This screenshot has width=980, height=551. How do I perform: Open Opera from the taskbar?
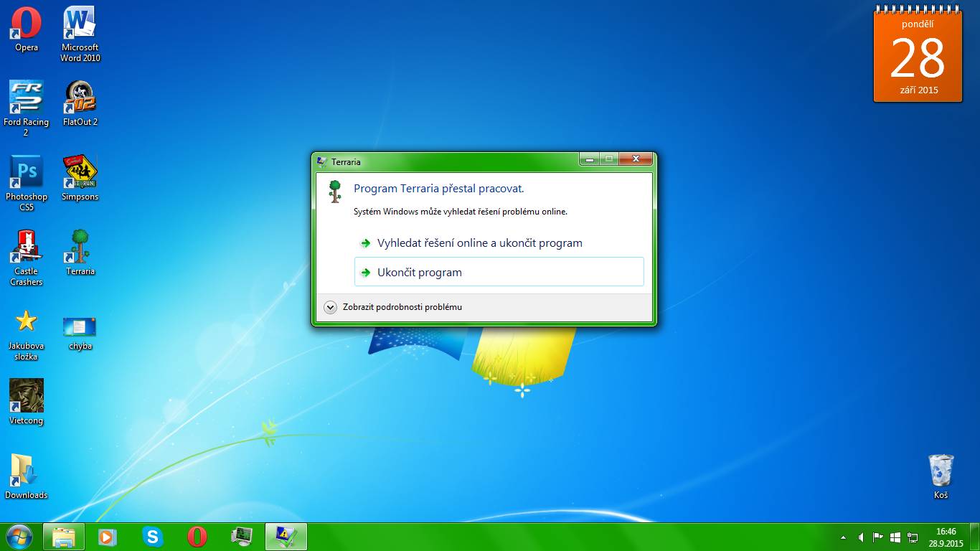[x=197, y=537]
